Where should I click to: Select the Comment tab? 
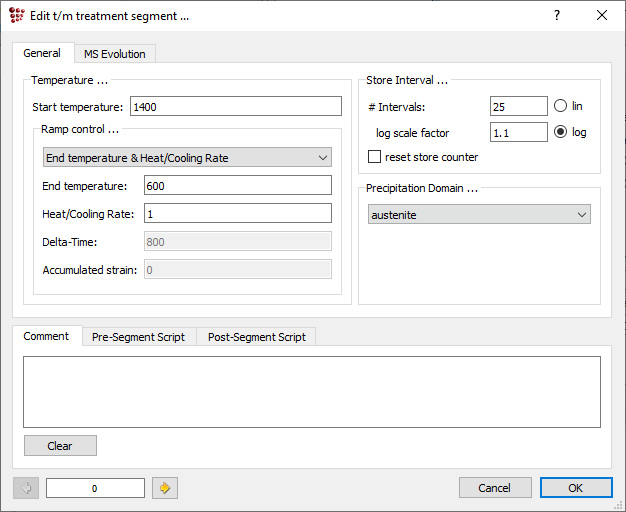click(46, 337)
